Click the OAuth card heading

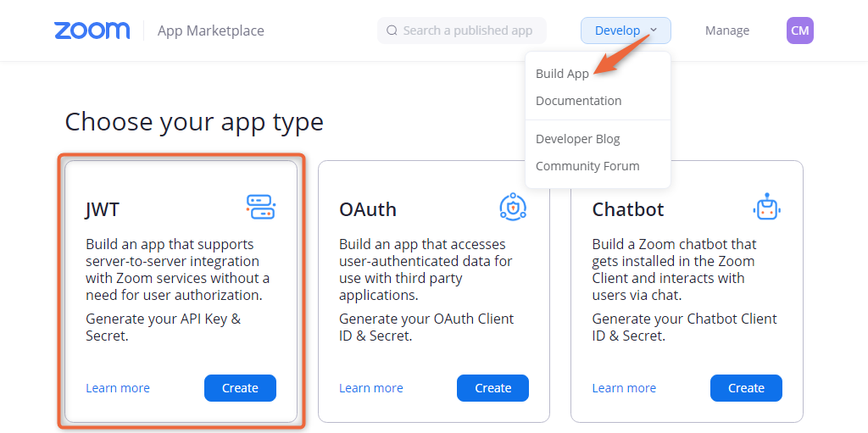[x=368, y=209]
